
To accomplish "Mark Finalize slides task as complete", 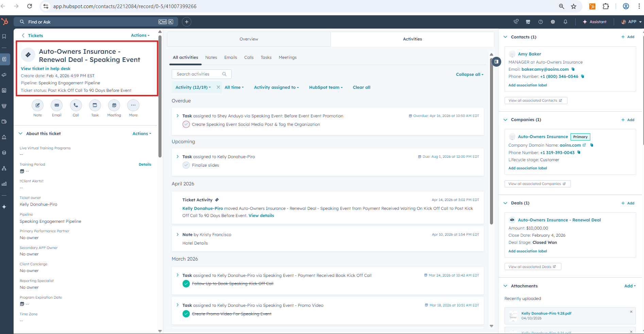I will coord(186,165).
